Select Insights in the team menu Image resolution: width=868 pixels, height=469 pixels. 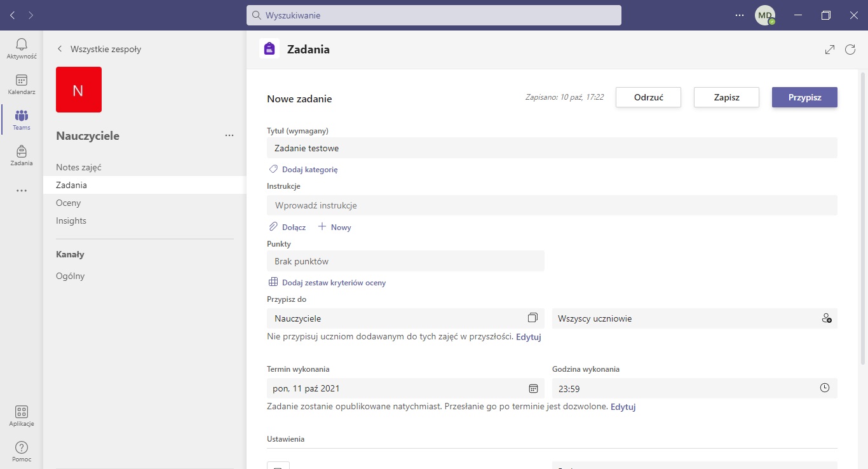(71, 221)
